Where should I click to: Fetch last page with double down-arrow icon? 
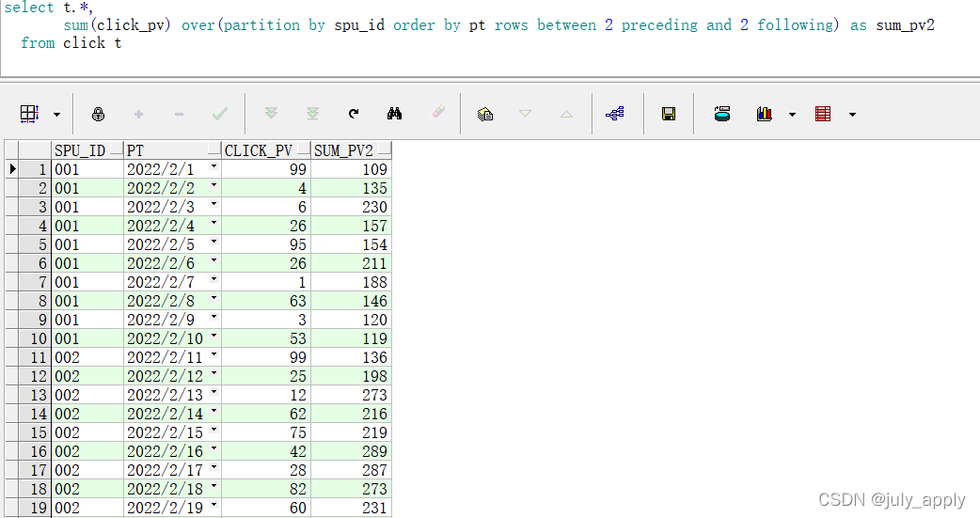[312, 113]
